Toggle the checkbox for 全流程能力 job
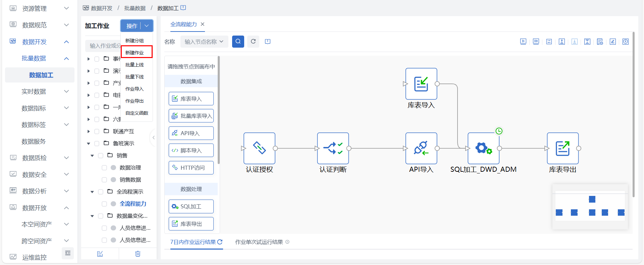Image resolution: width=644 pixels, height=265 pixels. (104, 204)
